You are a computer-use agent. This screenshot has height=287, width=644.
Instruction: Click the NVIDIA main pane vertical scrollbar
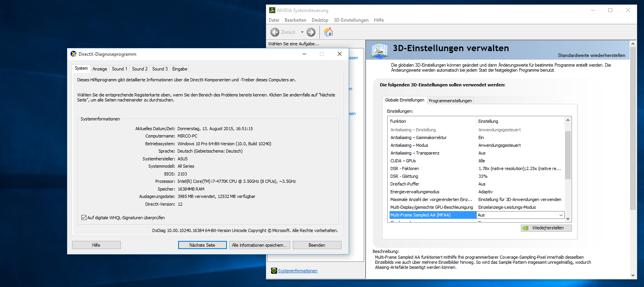633,128
